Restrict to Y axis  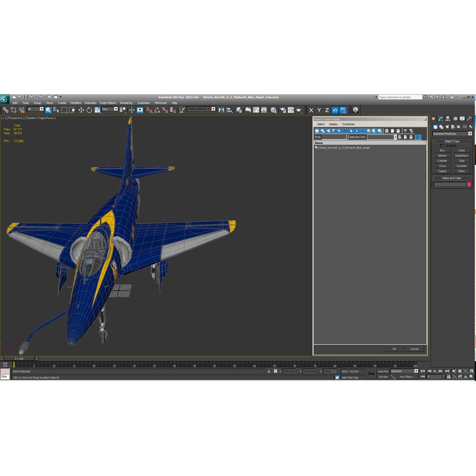[319, 110]
